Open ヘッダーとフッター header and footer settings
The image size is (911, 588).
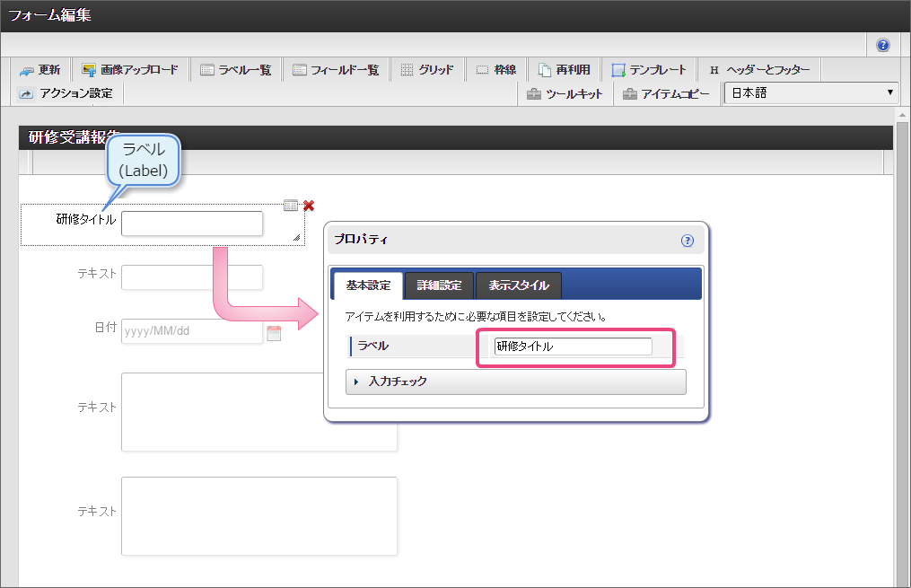758,70
